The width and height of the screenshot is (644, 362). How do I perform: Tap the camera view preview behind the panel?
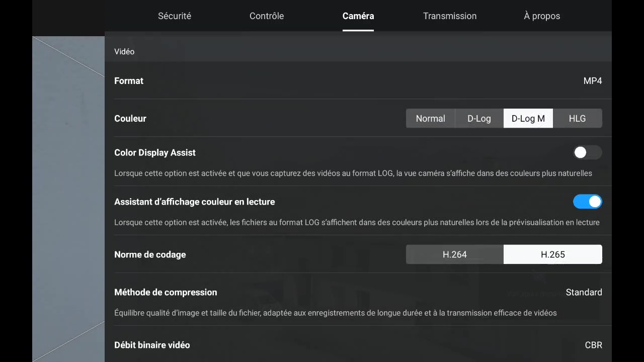pos(68,199)
